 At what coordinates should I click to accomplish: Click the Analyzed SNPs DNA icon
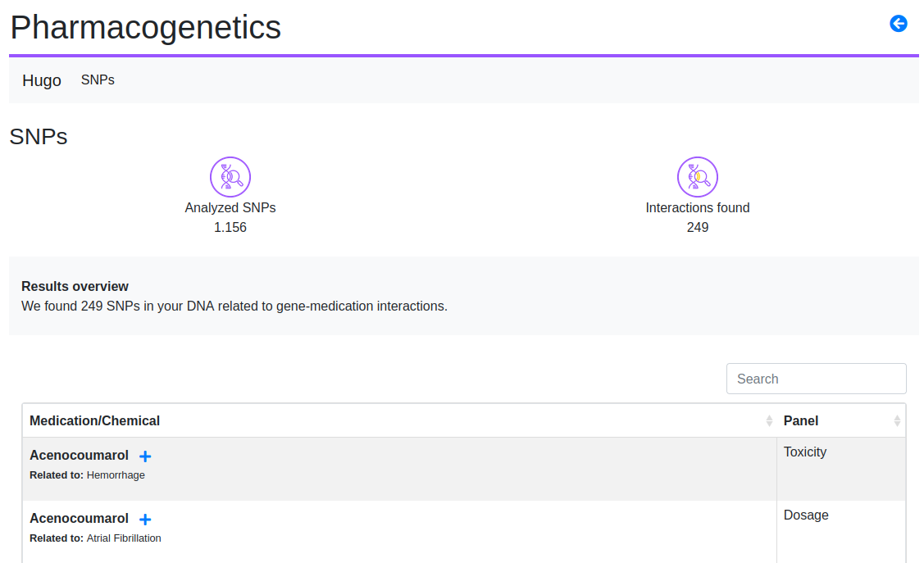pyautogui.click(x=230, y=177)
